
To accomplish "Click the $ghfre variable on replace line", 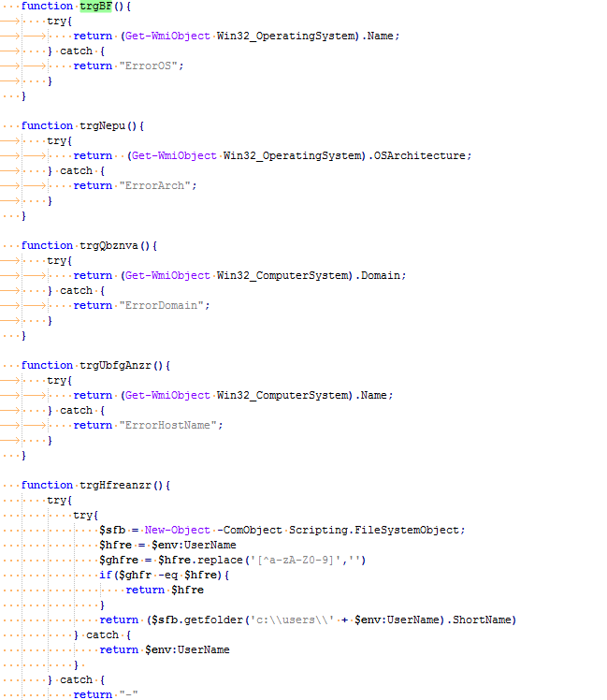I will pyautogui.click(x=119, y=560).
